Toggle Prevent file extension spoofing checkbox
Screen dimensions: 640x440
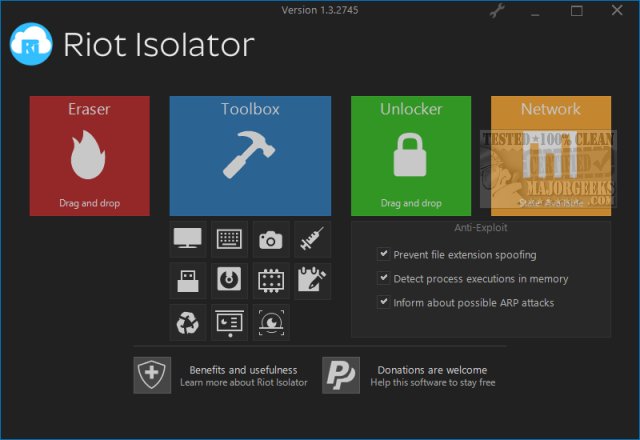click(x=383, y=254)
